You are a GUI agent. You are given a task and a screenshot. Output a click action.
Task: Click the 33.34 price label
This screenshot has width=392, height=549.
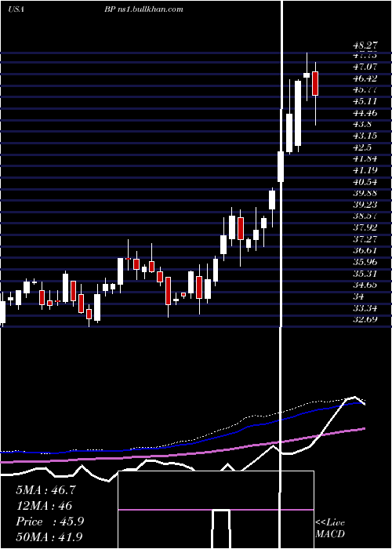[x=365, y=308]
